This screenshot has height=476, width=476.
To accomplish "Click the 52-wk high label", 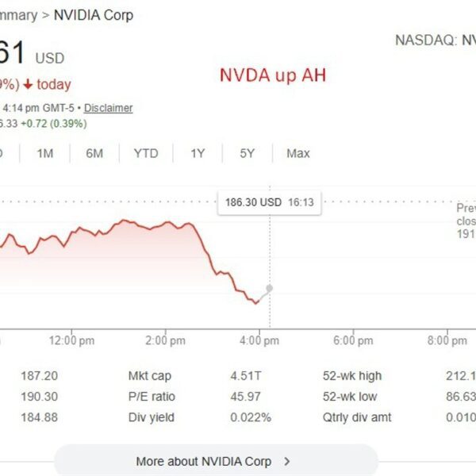I will [351, 376].
